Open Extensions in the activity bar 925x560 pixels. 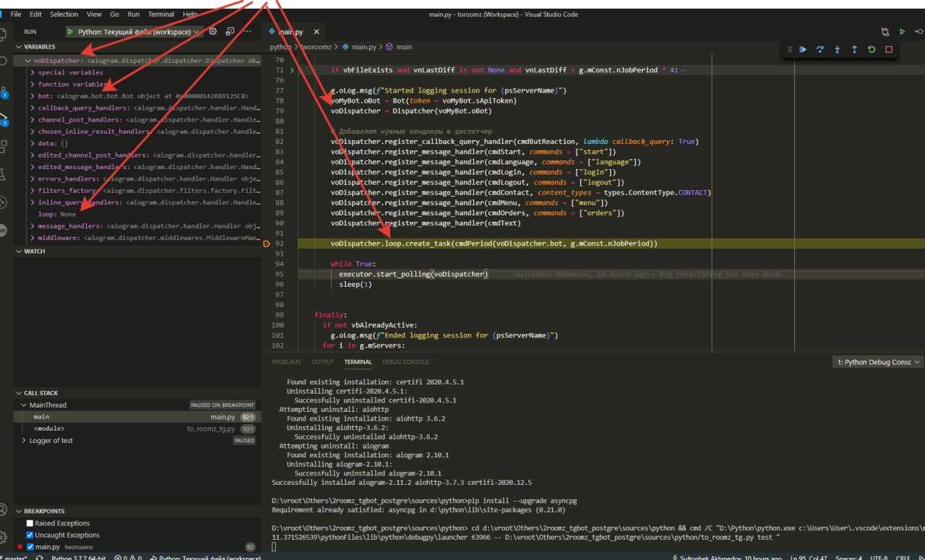4,147
